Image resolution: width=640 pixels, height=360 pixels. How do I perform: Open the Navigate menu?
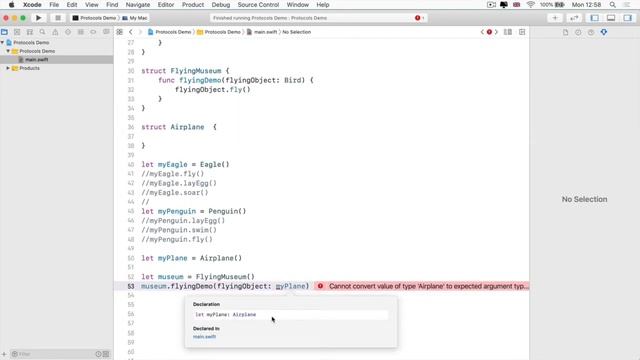pyautogui.click(x=138, y=5)
